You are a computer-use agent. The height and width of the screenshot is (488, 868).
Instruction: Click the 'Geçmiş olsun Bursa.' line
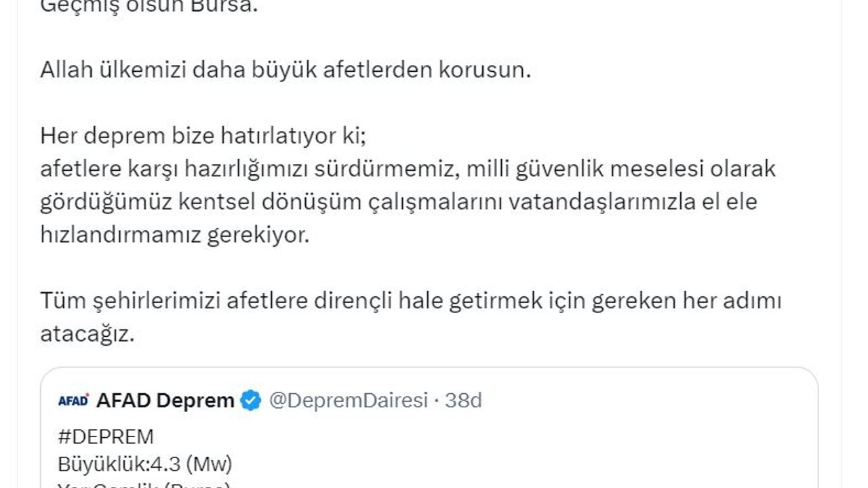149,7
